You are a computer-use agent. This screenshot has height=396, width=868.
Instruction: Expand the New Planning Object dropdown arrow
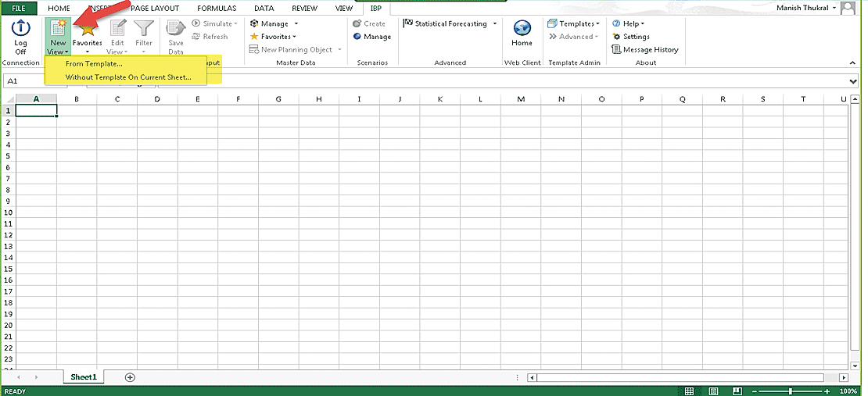tap(339, 50)
